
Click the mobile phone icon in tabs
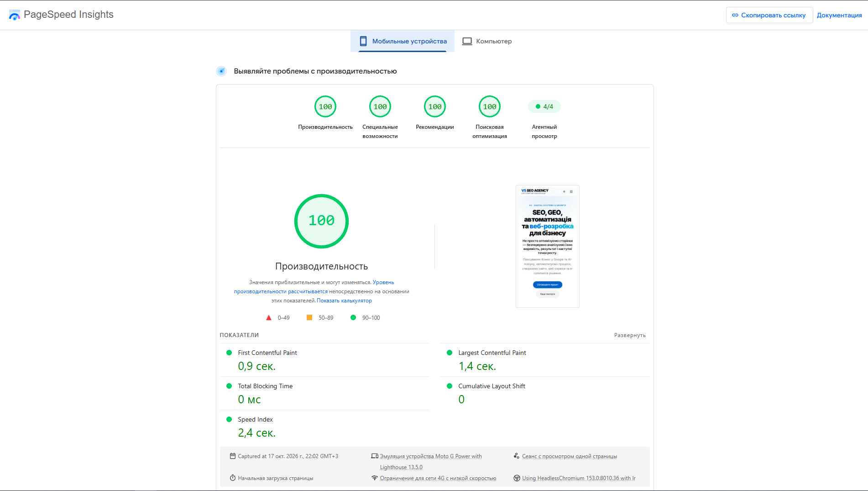coord(363,41)
